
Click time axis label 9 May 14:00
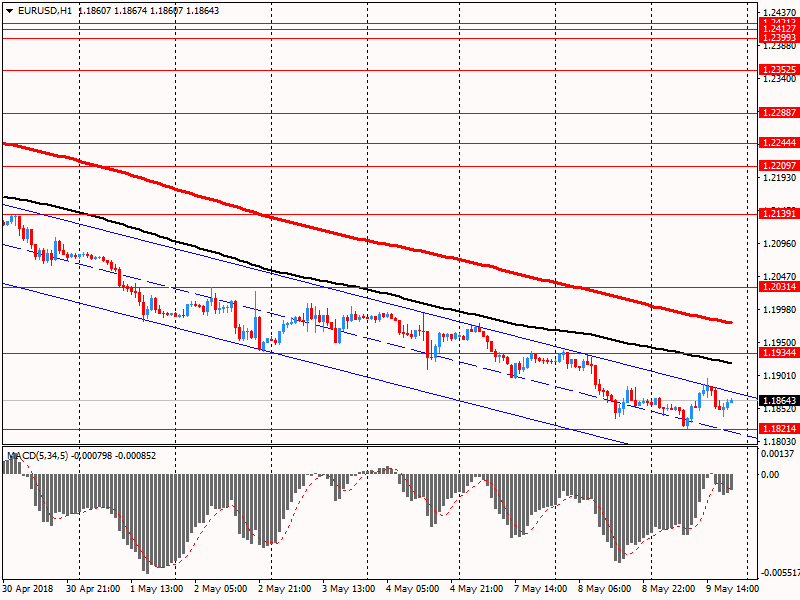pos(733,589)
